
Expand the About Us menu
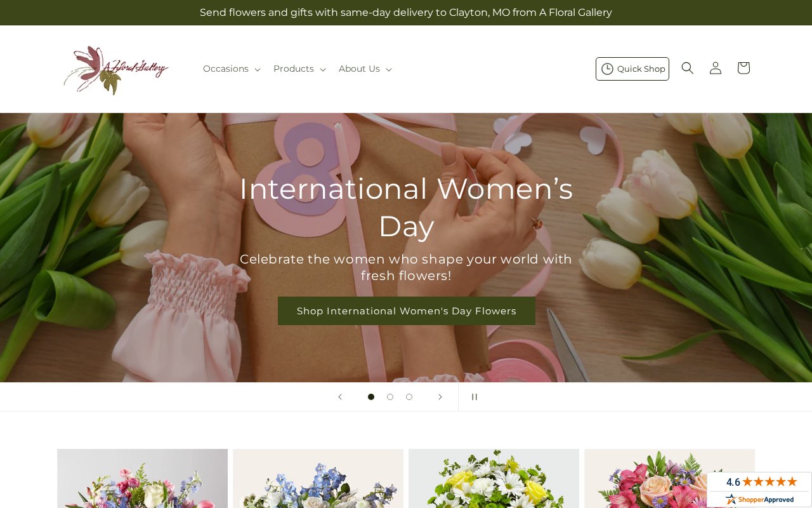click(x=365, y=69)
